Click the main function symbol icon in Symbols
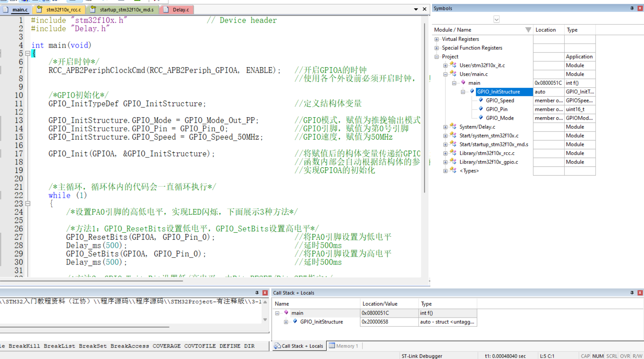 [x=463, y=83]
